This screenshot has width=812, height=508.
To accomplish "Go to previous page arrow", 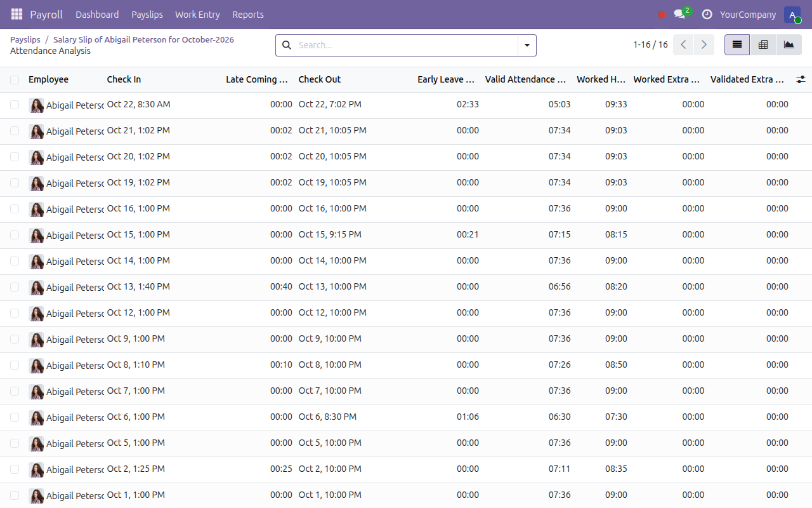I will pyautogui.click(x=683, y=45).
